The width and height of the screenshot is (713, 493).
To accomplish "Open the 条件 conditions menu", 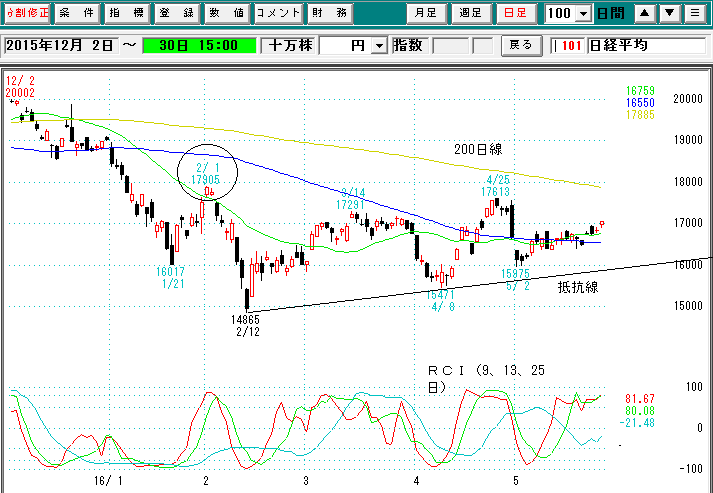I will point(77,14).
